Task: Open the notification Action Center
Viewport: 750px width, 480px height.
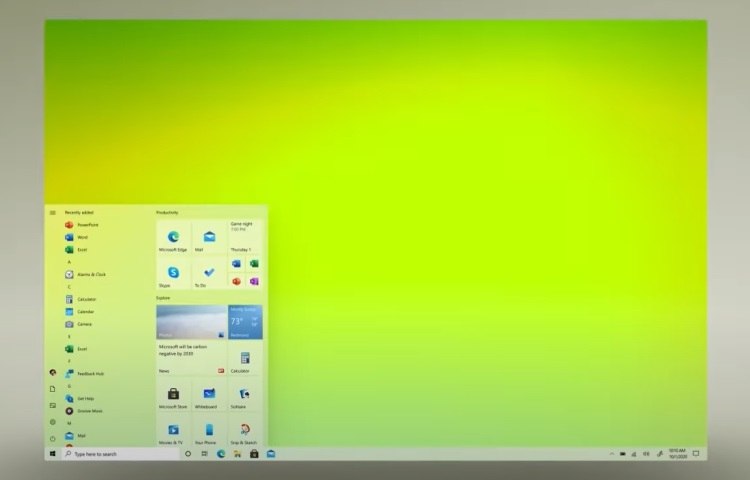Action: (x=696, y=454)
